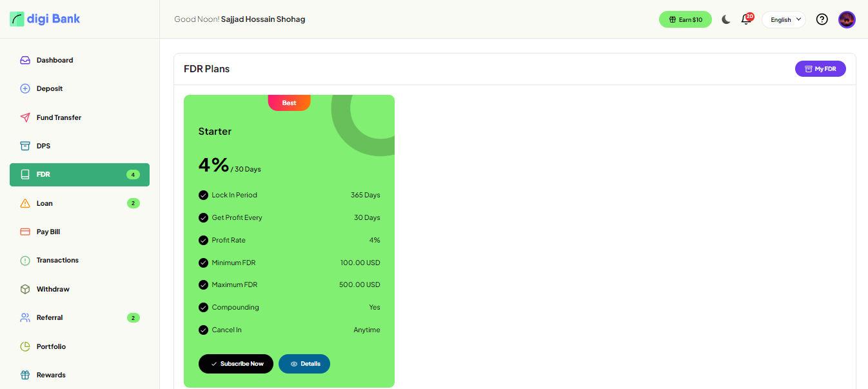
Task: Click the Compounding check mark
Action: point(203,307)
